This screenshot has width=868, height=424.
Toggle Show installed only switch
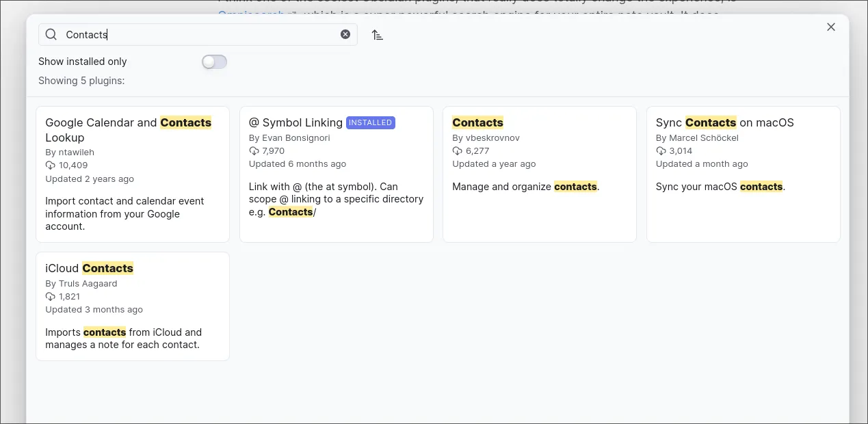214,62
